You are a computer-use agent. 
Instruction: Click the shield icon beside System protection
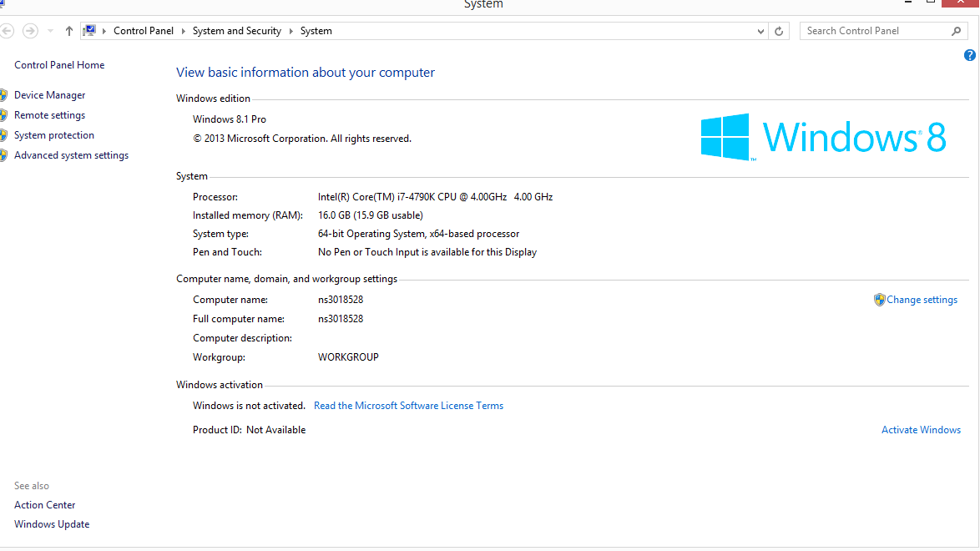(3, 135)
